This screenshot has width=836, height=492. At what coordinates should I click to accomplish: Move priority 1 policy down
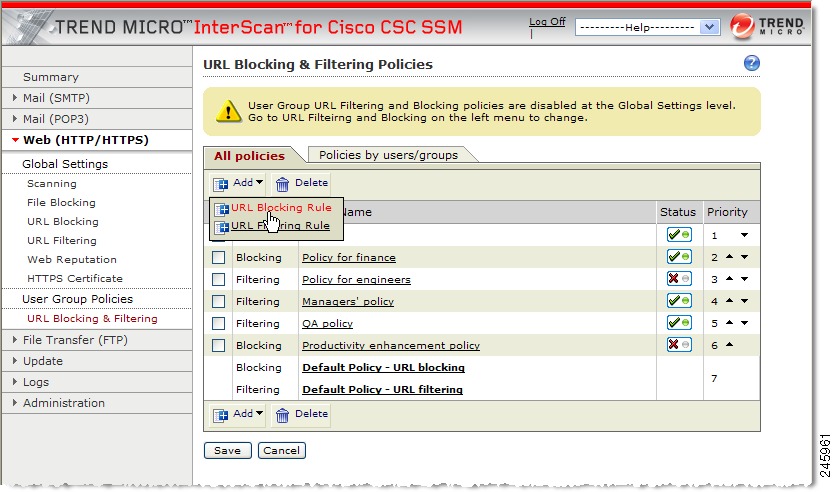pos(744,235)
